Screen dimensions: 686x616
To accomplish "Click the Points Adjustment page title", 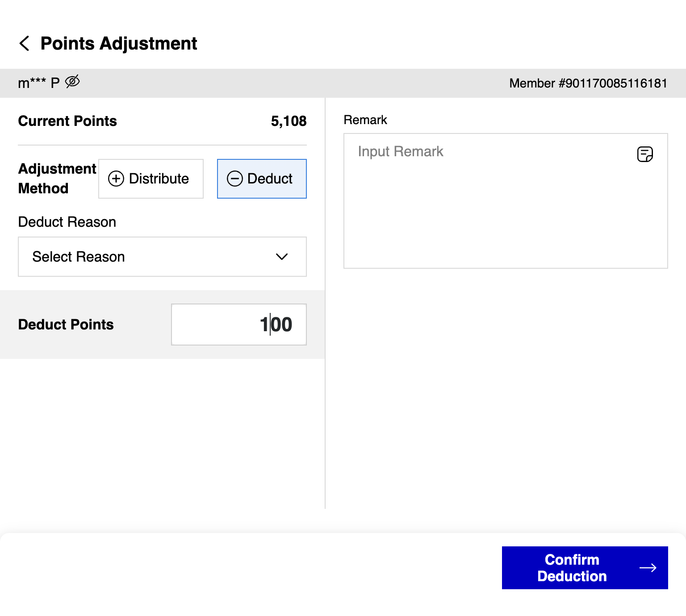I will 119,44.
